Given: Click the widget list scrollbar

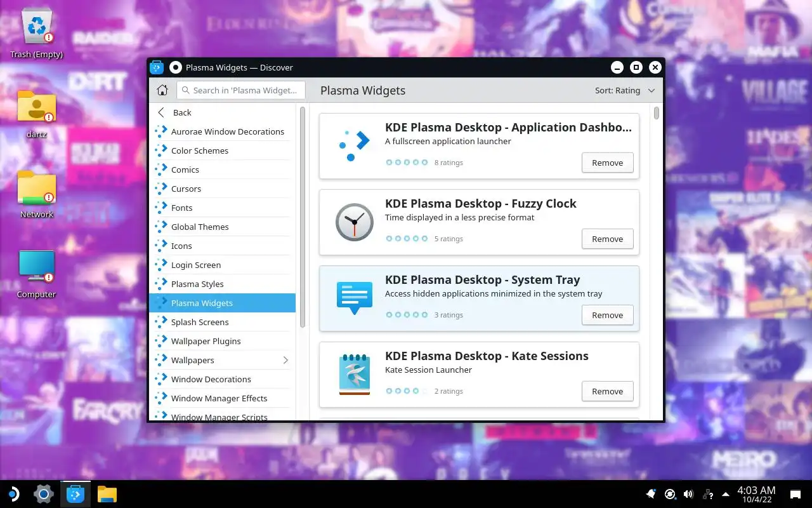Looking at the screenshot, I should click(657, 113).
